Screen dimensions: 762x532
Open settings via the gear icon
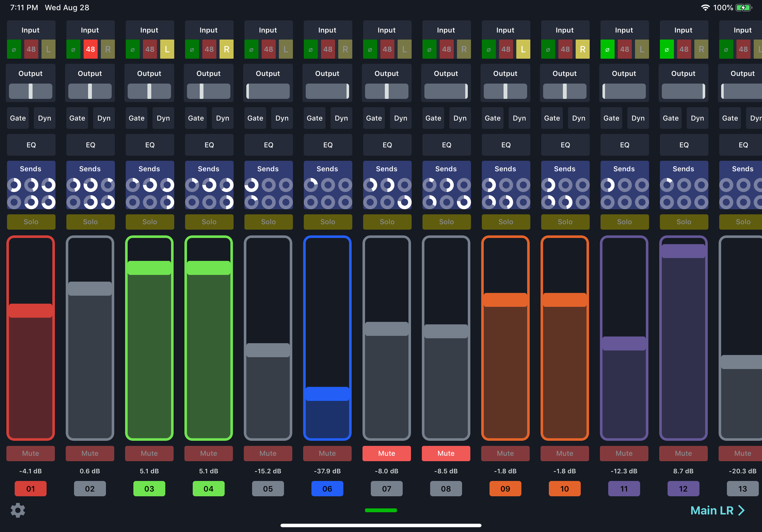pyautogui.click(x=18, y=510)
